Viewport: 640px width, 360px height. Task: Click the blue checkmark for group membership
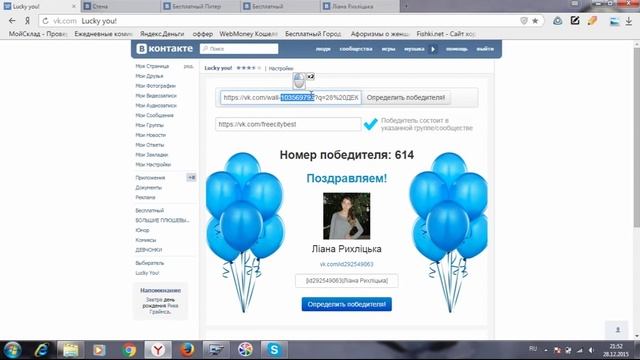371,124
